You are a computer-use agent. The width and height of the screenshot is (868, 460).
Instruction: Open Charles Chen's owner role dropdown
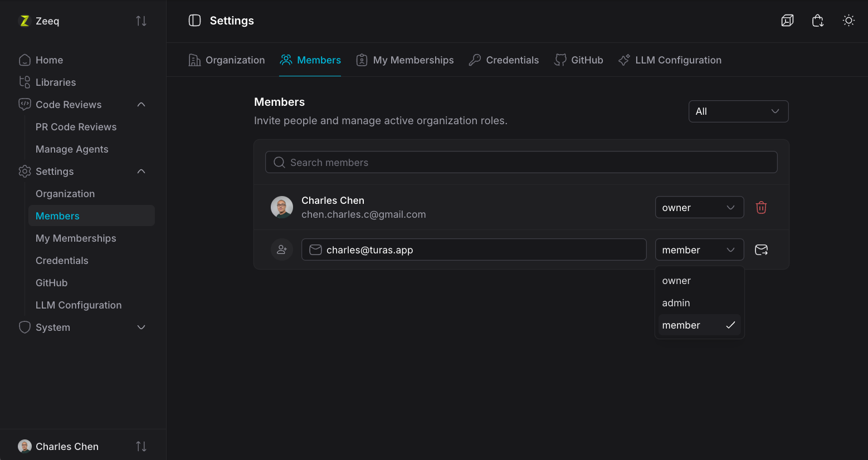tap(699, 207)
